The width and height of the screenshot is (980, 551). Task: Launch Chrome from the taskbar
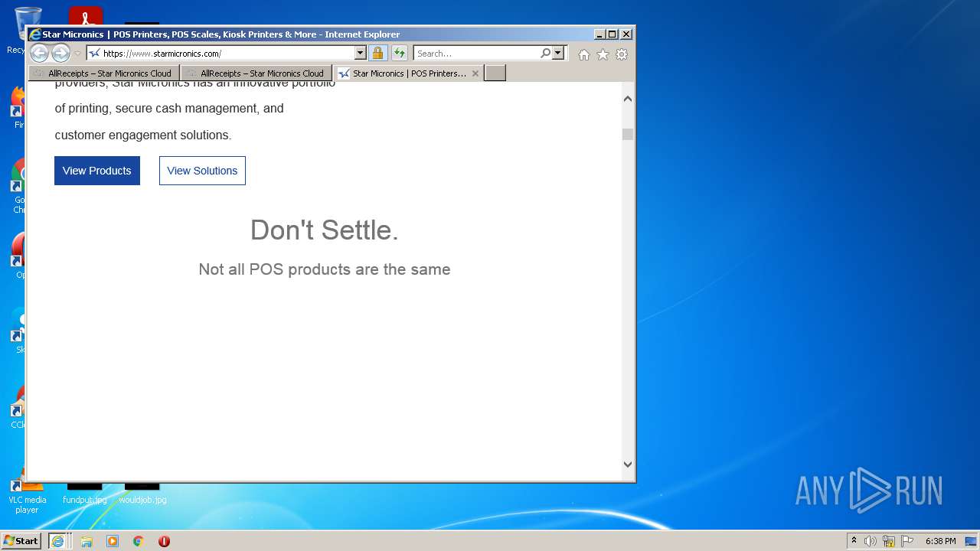point(139,541)
